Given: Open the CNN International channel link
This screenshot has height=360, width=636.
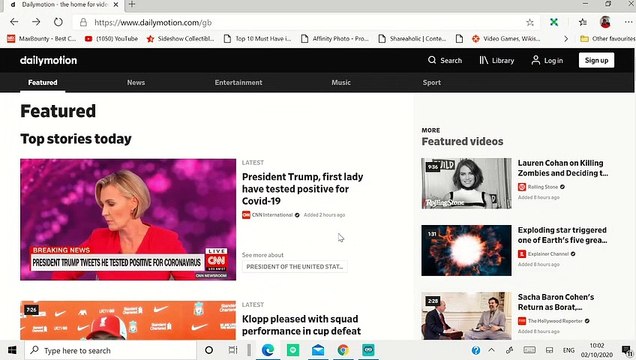Looking at the screenshot, I should 271,215.
